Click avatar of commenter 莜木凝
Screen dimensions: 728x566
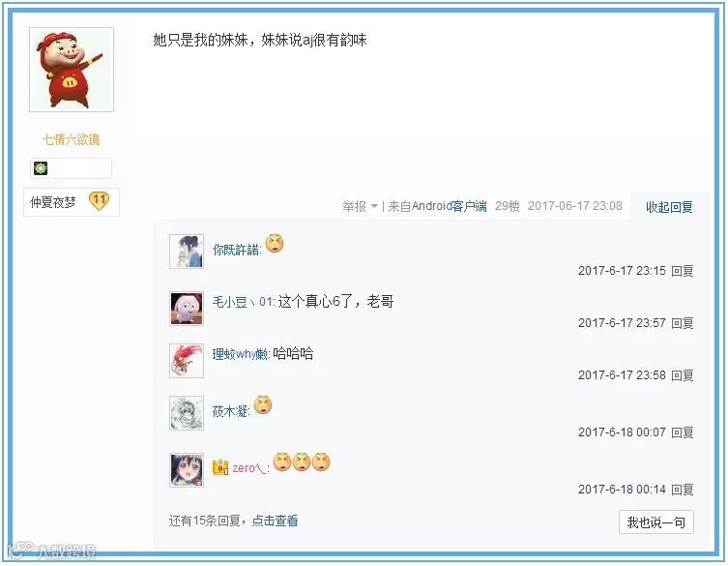[x=187, y=413]
